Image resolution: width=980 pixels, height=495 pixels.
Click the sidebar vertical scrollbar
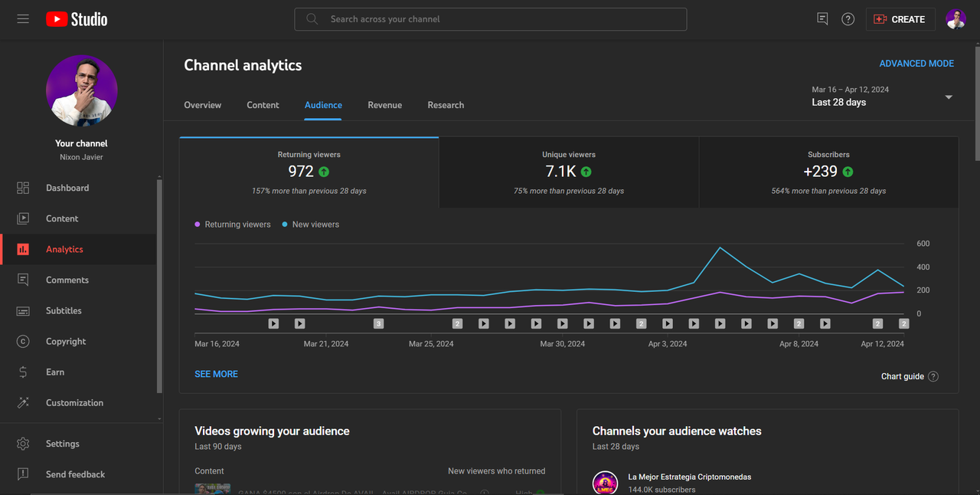[159, 285]
